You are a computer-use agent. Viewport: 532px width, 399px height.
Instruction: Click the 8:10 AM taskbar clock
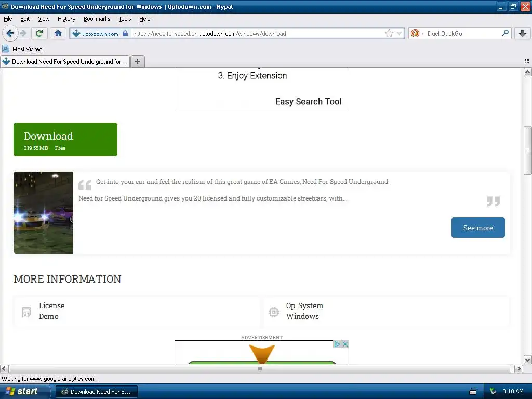pos(513,391)
